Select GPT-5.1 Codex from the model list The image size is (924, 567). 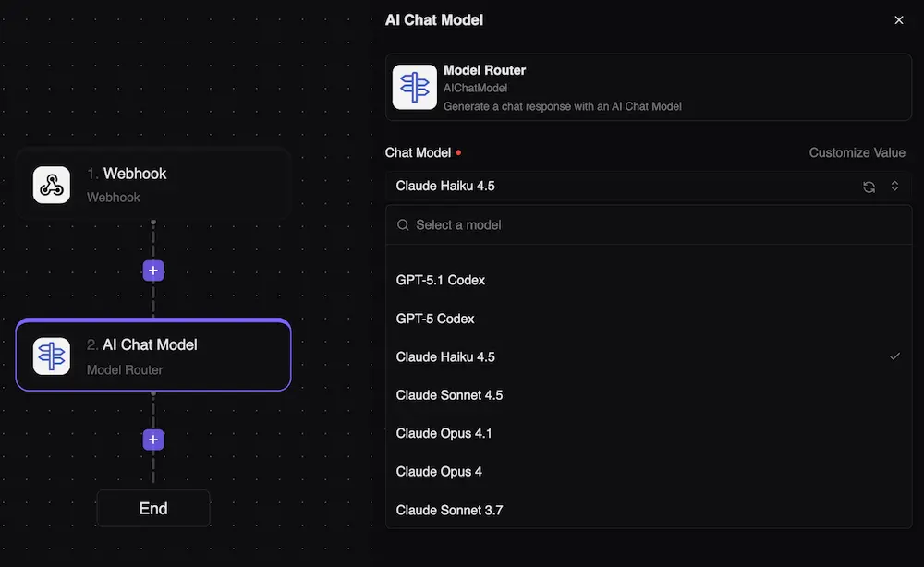click(441, 280)
